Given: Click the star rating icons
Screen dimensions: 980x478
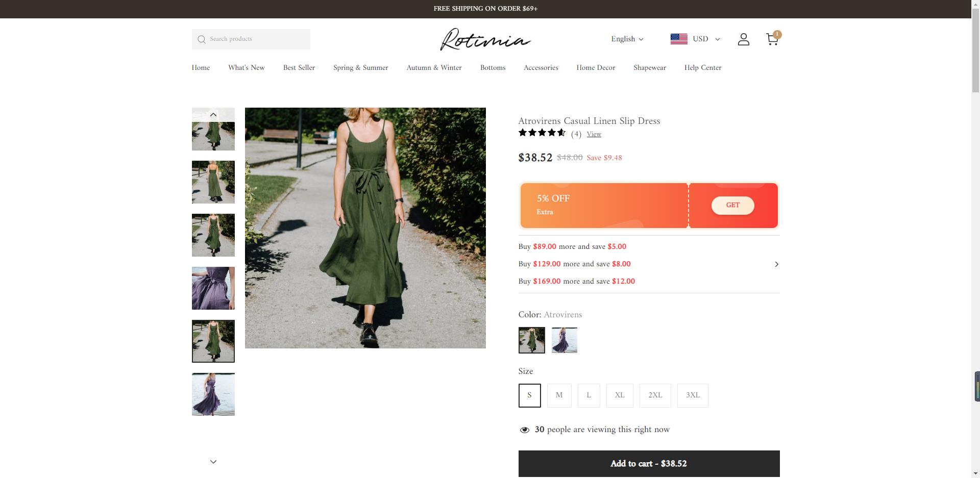Looking at the screenshot, I should 542,133.
